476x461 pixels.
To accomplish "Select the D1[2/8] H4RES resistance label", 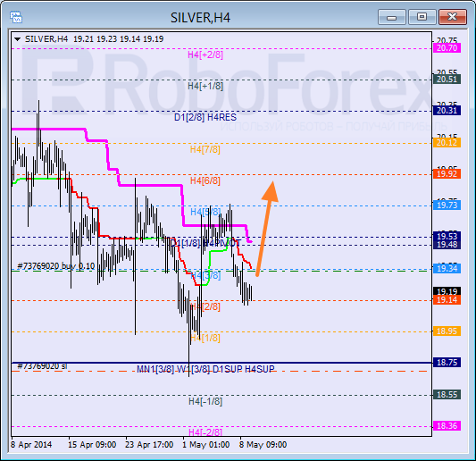I will (x=205, y=117).
